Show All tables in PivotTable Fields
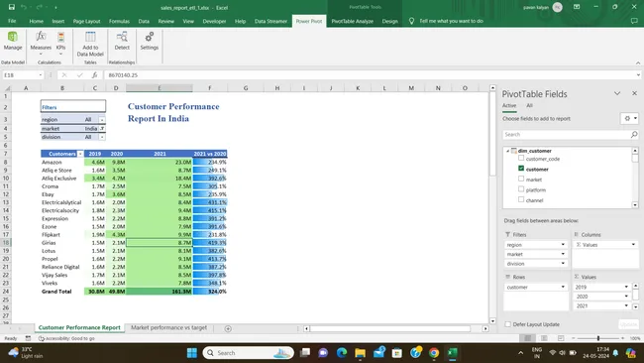The width and height of the screenshot is (644, 363). point(529,106)
